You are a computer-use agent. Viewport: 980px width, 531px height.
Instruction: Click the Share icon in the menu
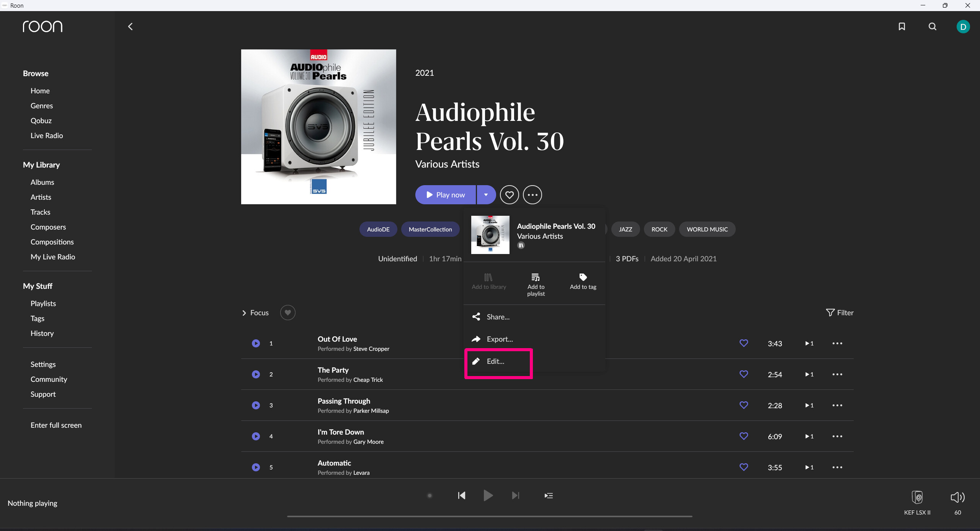pyautogui.click(x=477, y=316)
